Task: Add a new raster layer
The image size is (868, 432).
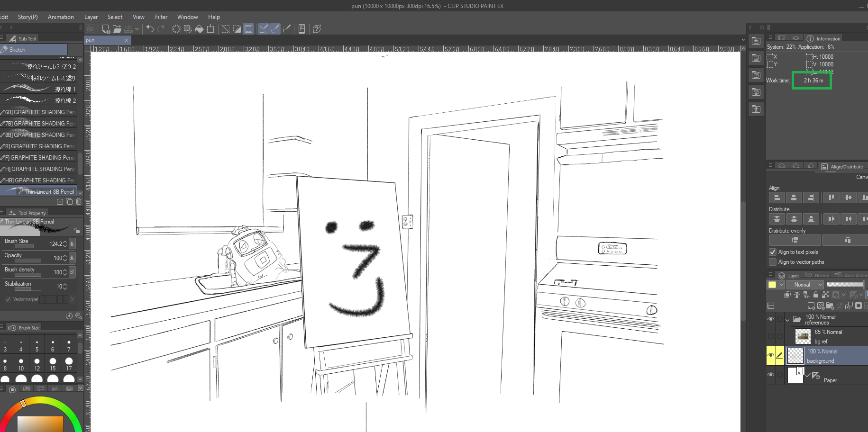Action: pyautogui.click(x=811, y=306)
